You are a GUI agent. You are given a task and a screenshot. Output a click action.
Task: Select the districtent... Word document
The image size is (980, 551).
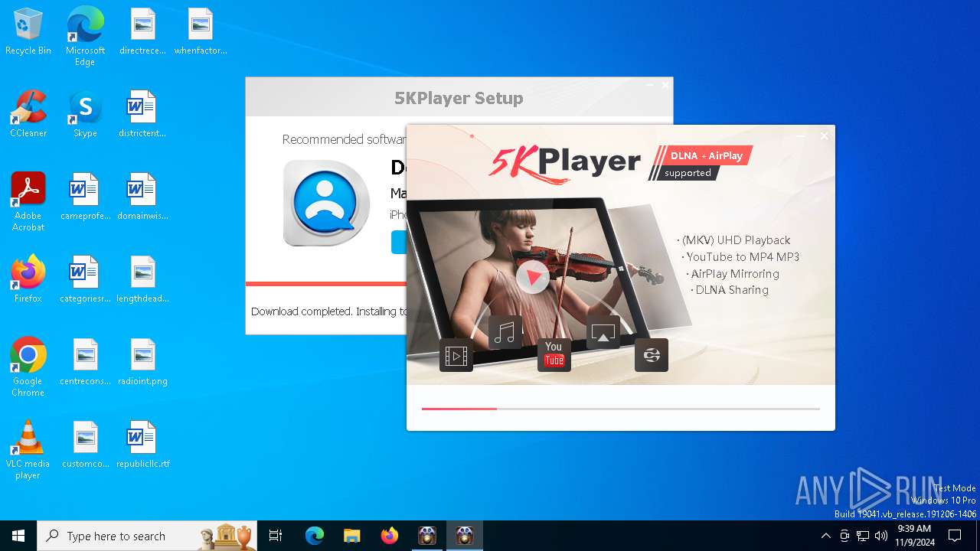click(142, 114)
